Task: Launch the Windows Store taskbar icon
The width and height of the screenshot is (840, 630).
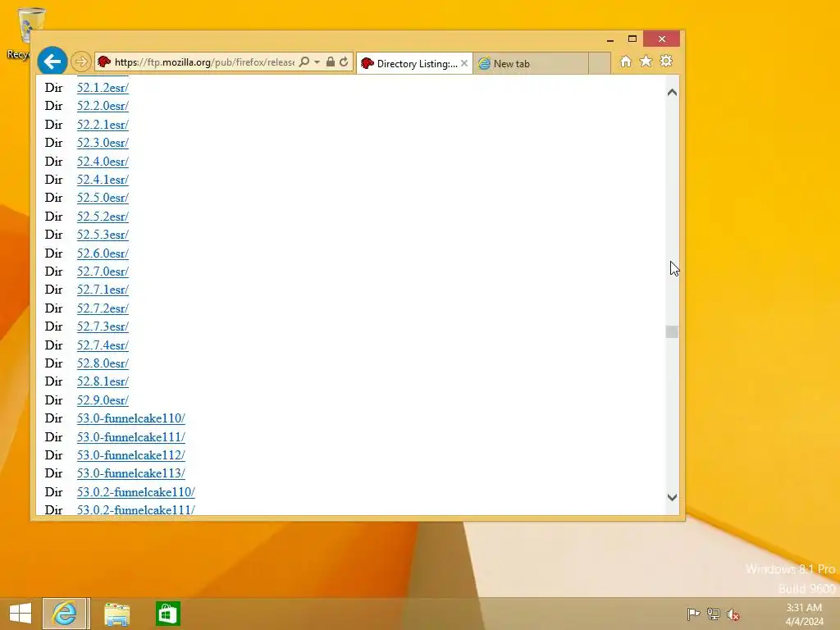Action: 167,614
